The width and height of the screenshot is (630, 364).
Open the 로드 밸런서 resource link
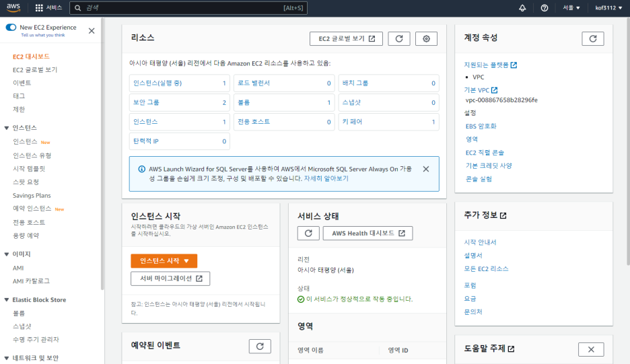coord(254,83)
